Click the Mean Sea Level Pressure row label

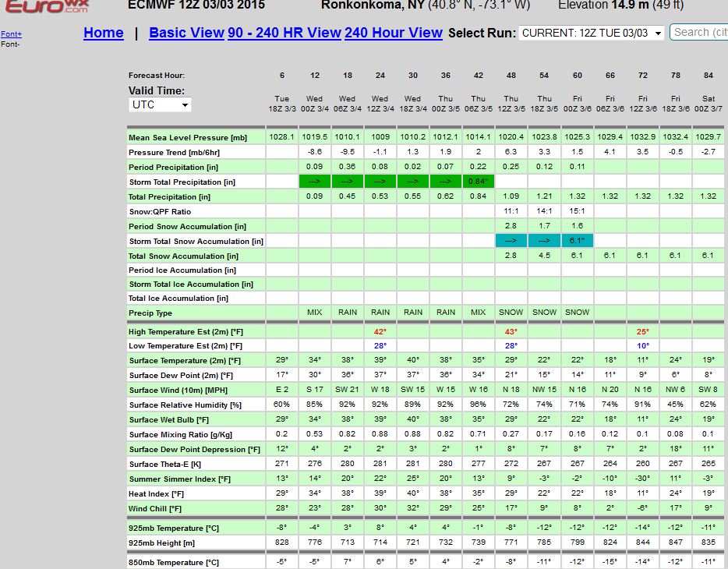[x=188, y=138]
